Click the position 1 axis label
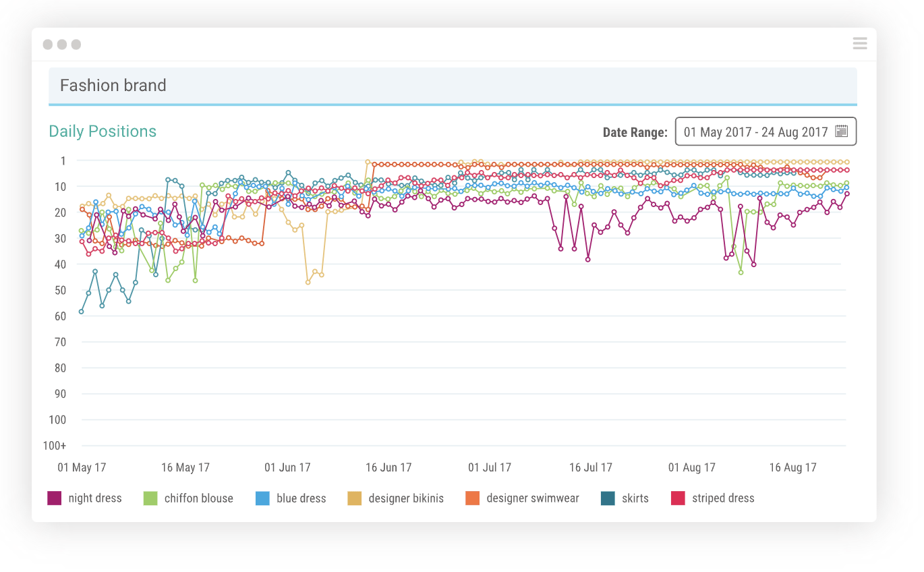Screen dimensions: 924x572 pos(62,161)
